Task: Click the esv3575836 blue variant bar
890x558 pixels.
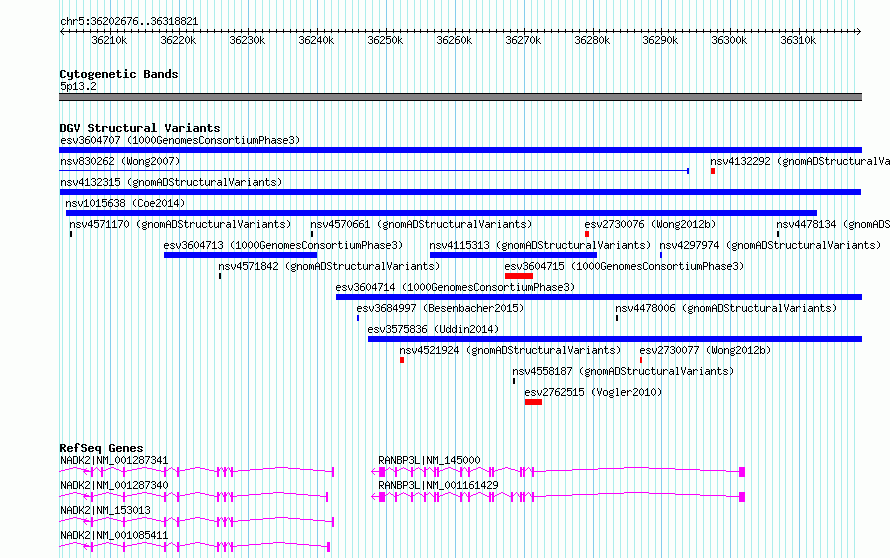Action: click(x=615, y=339)
